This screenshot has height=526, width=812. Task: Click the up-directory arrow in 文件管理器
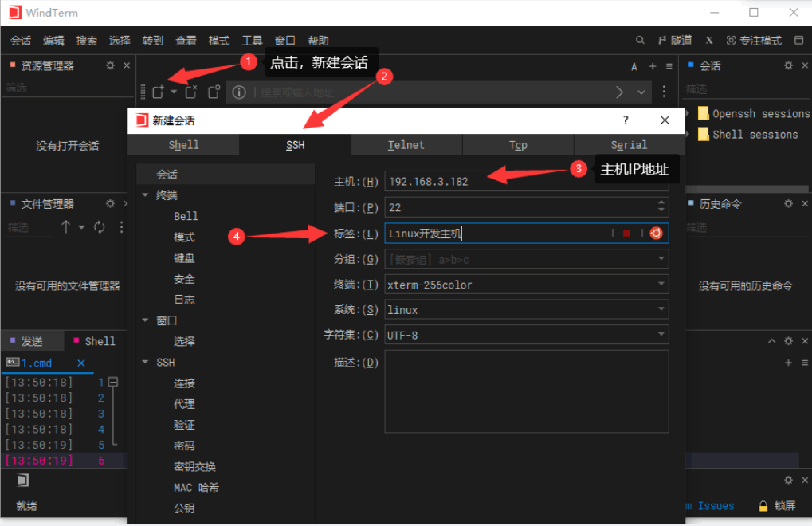66,227
